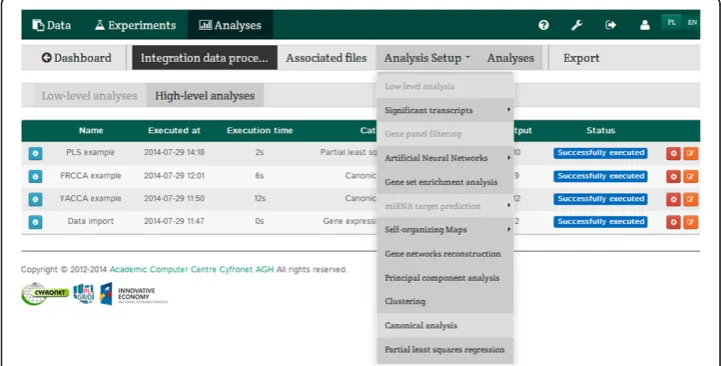Image resolution: width=721 pixels, height=366 pixels.
Task: Switch to Low-level analyses tab
Action: click(90, 96)
